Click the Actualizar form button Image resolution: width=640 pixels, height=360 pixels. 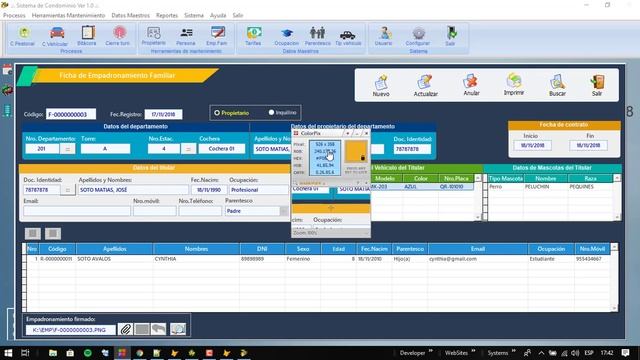coord(425,85)
